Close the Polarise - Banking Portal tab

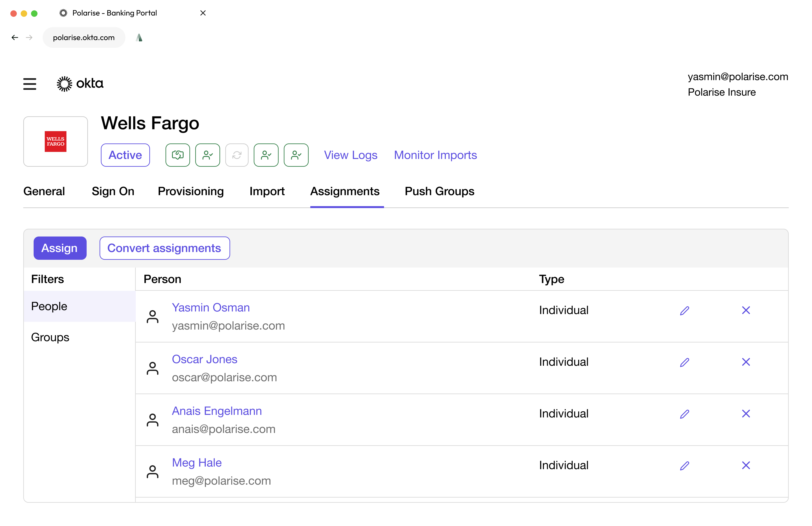[203, 13]
